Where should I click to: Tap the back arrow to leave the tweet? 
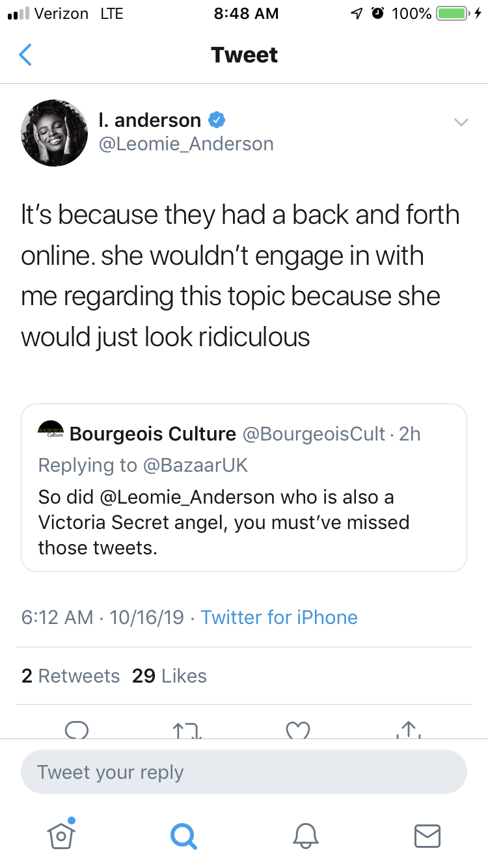coord(25,55)
